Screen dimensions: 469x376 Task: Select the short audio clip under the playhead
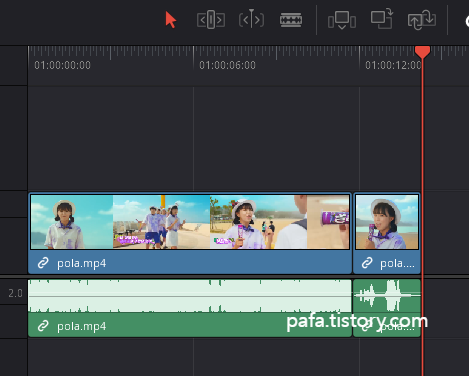pyautogui.click(x=387, y=308)
